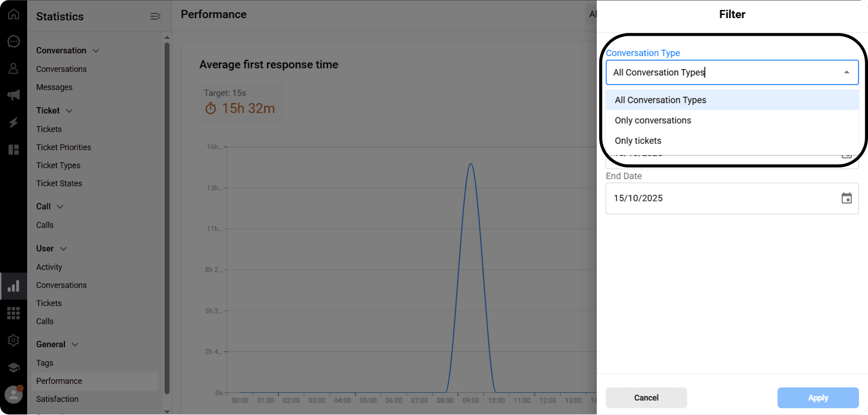The width and height of the screenshot is (868, 415).
Task: Click the Conversation Type combo box field
Action: tap(732, 72)
